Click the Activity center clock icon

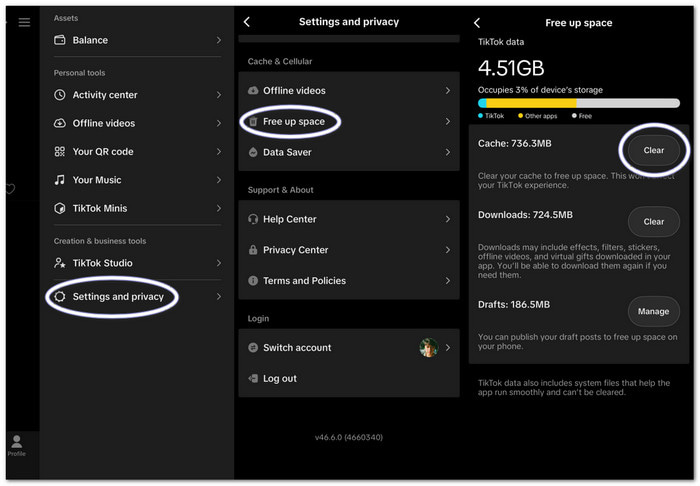click(59, 95)
